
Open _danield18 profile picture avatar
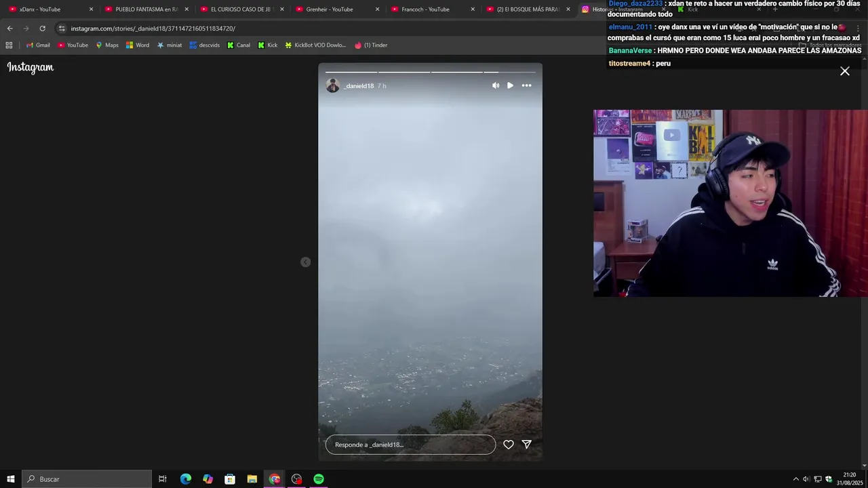pyautogui.click(x=332, y=85)
